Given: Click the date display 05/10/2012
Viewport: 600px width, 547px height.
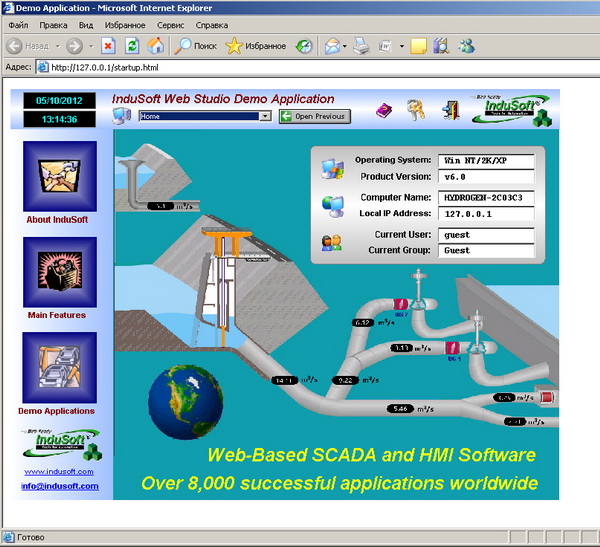Looking at the screenshot, I should coord(59,101).
